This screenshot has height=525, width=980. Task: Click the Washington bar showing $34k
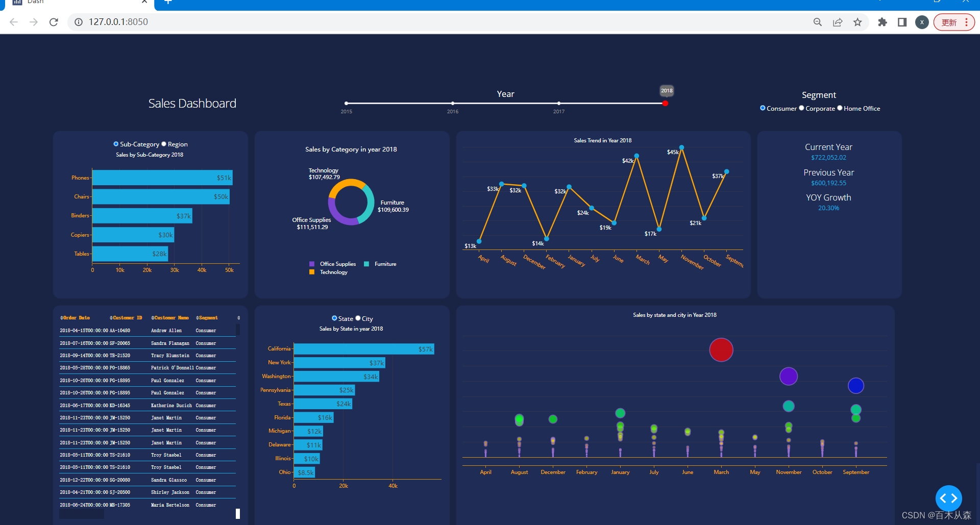tap(336, 377)
